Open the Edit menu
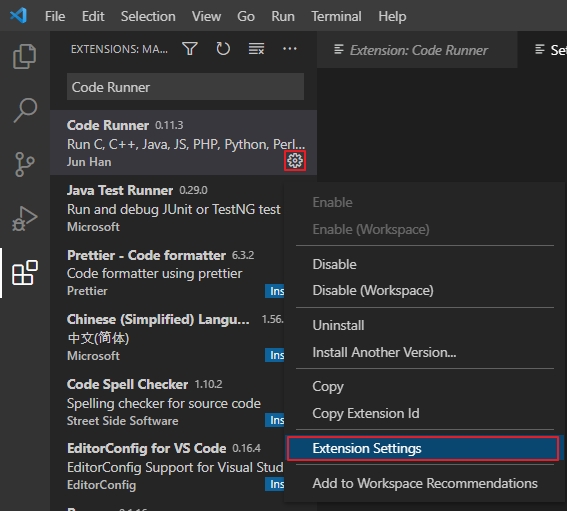This screenshot has height=511, width=567. pos(93,16)
